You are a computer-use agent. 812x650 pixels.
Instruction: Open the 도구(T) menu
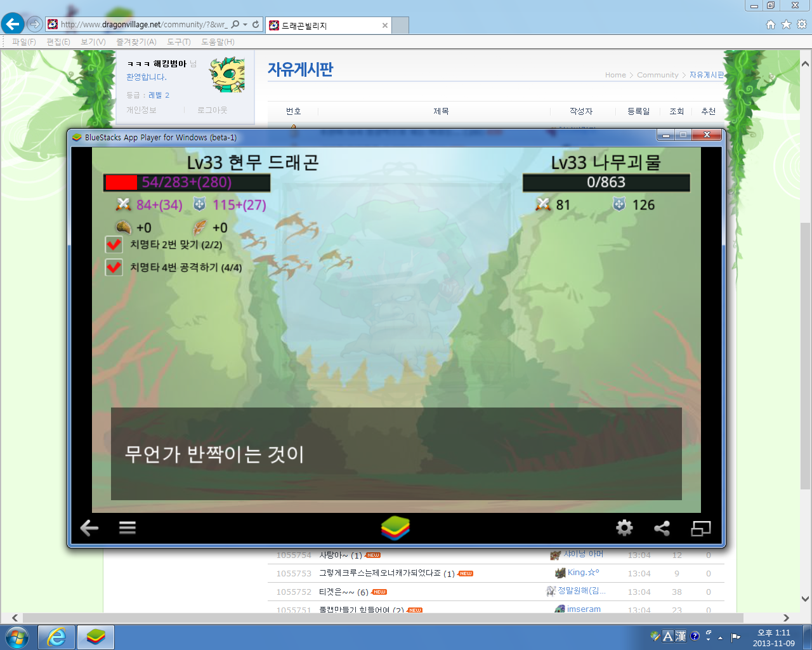[178, 42]
